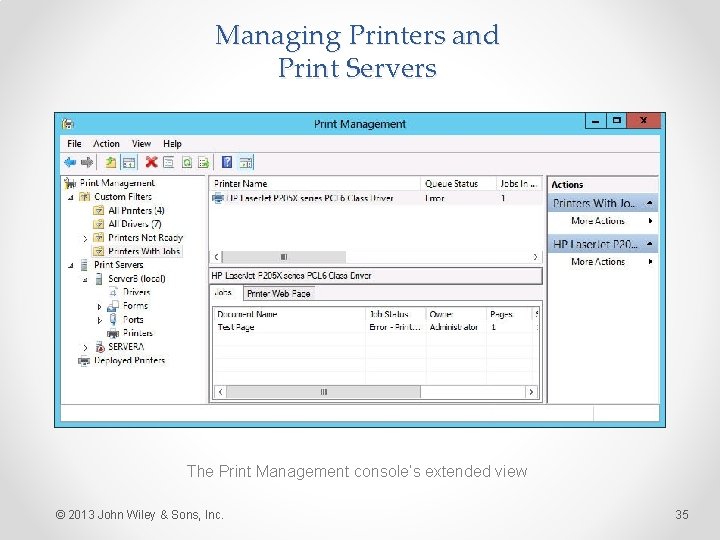Image resolution: width=720 pixels, height=540 pixels.
Task: Click the jobs list right scroll arrow
Action: pyautogui.click(x=531, y=392)
